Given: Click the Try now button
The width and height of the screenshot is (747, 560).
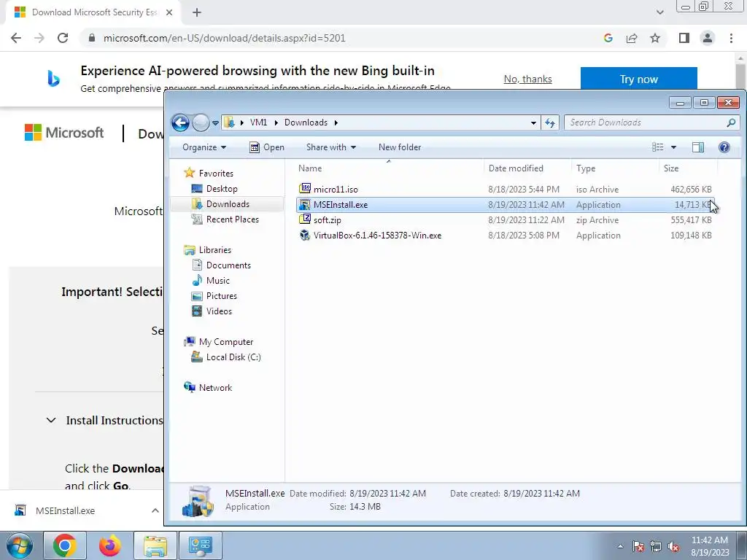Looking at the screenshot, I should (x=639, y=78).
